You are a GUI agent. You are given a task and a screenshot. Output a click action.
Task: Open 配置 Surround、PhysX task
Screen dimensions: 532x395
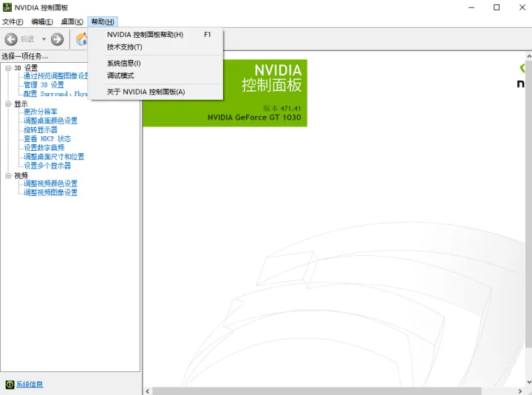coord(55,94)
